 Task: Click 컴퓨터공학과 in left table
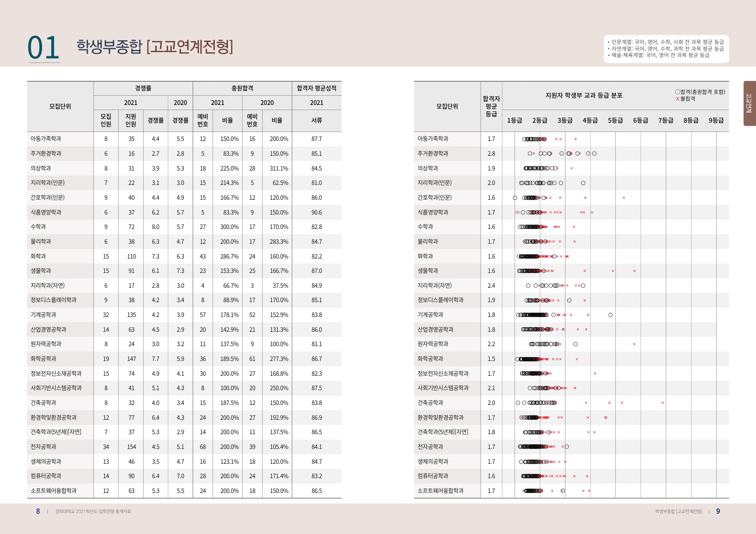(x=46, y=476)
